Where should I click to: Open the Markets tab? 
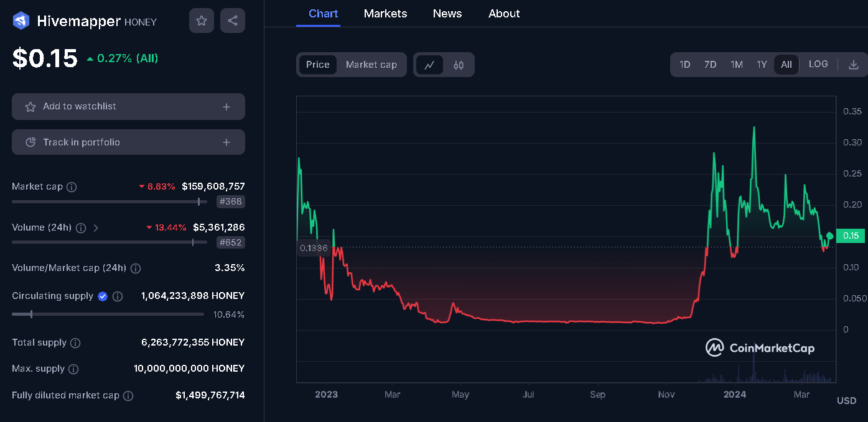point(385,14)
